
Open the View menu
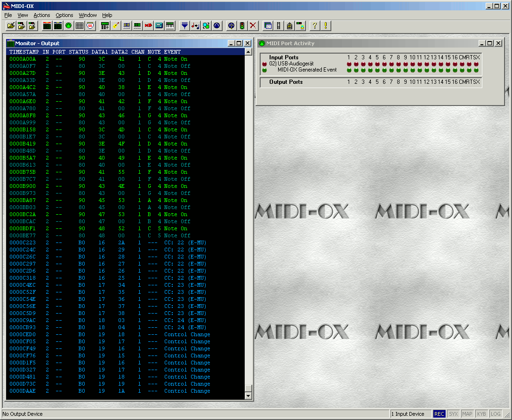click(23, 15)
